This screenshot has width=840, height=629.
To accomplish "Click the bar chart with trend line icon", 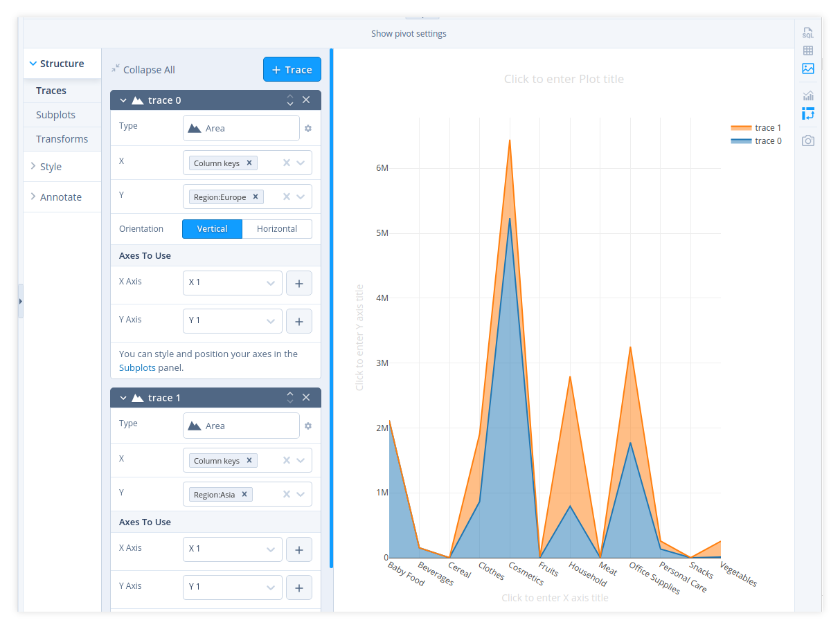I will 807,95.
